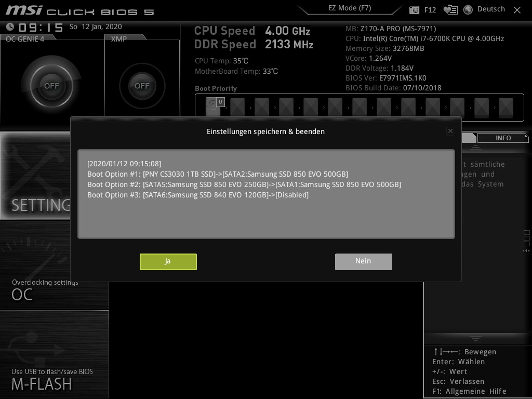The image size is (532, 399).
Task: Click the VCore 1.264V reading
Action: click(x=368, y=58)
